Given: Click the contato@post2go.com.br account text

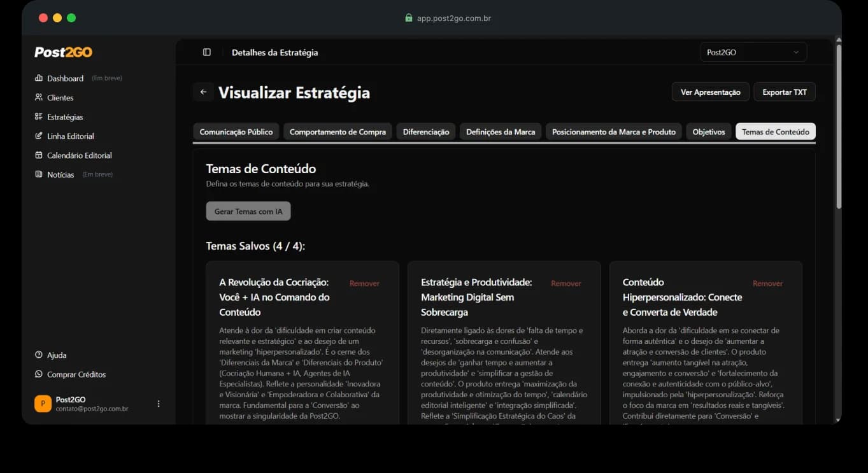Looking at the screenshot, I should [x=92, y=409].
